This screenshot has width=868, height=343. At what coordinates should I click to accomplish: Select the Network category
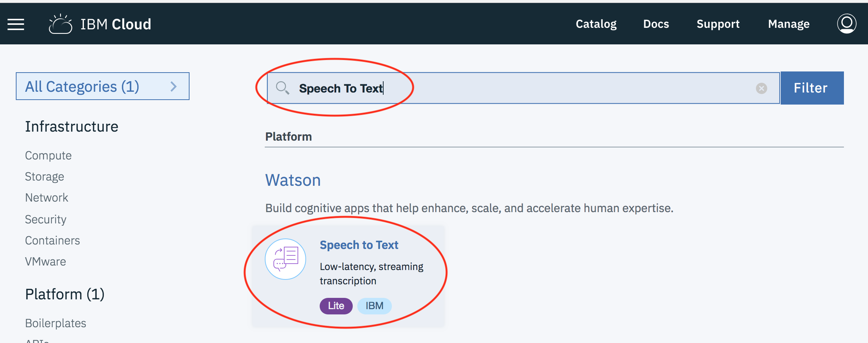click(47, 198)
